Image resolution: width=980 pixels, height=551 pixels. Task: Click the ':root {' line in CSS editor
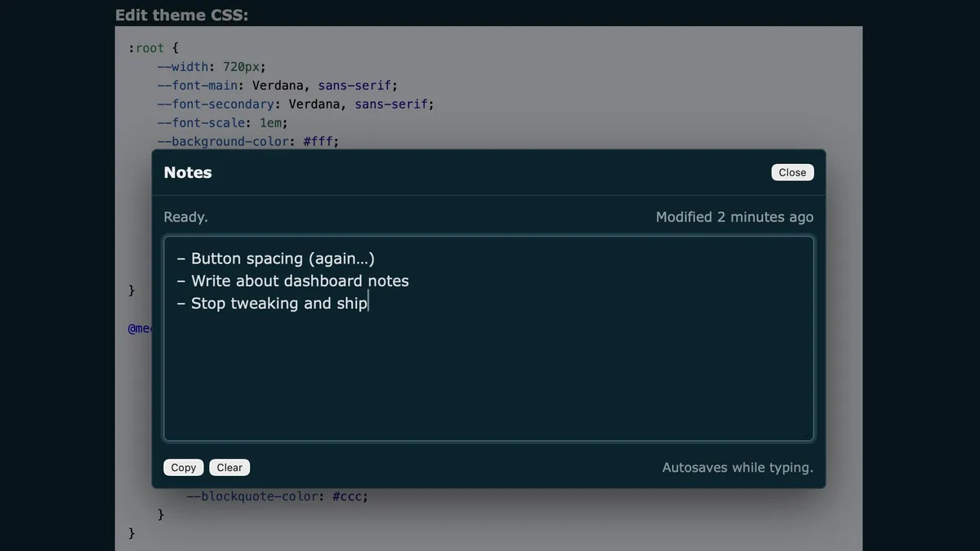(x=153, y=48)
